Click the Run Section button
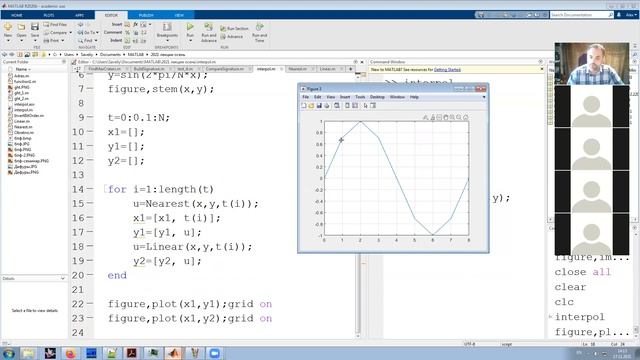 pyautogui.click(x=234, y=29)
